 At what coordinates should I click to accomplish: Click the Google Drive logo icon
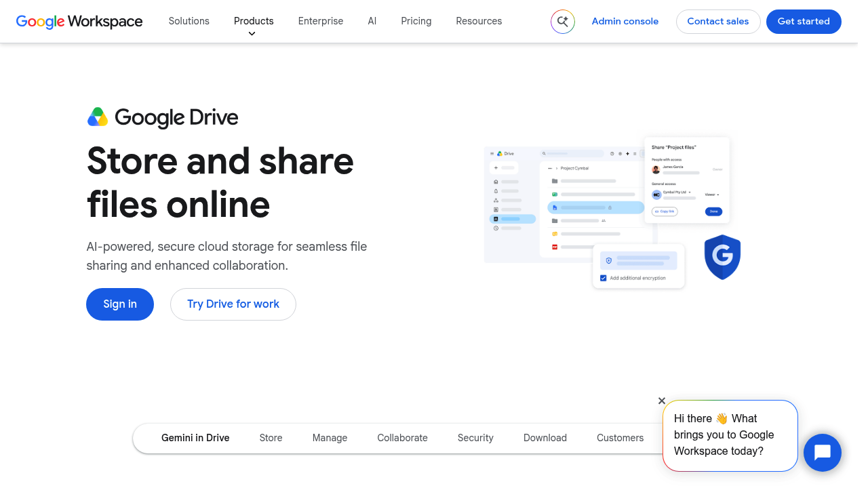[98, 117]
